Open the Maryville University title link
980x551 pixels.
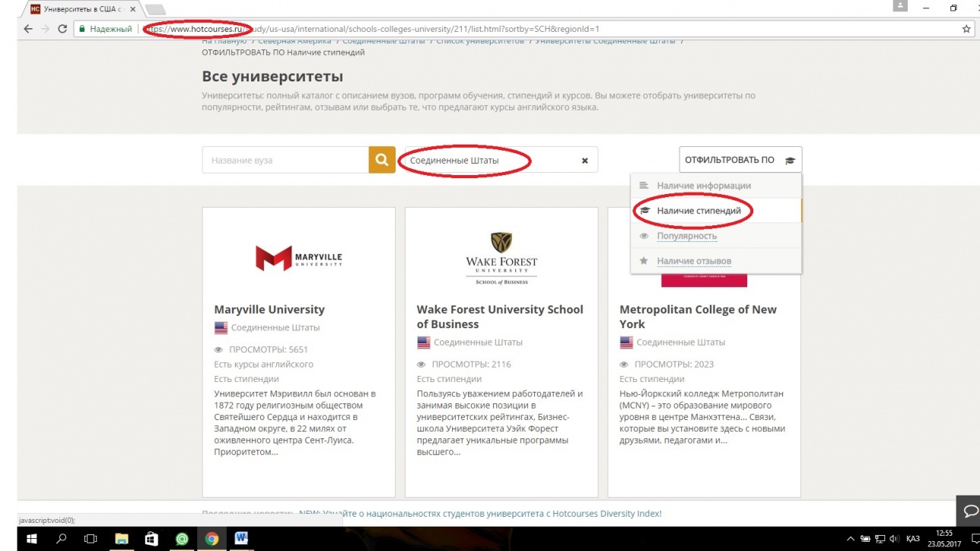(x=269, y=310)
